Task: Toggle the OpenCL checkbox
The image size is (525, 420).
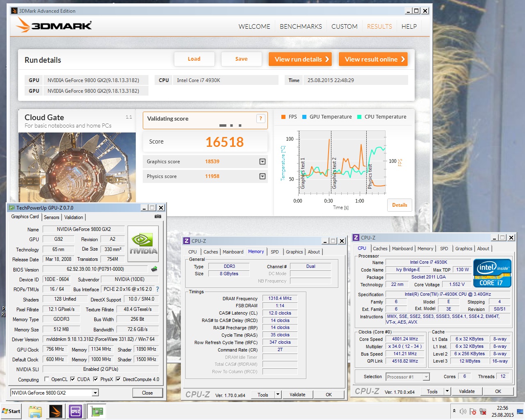Action: [46, 379]
